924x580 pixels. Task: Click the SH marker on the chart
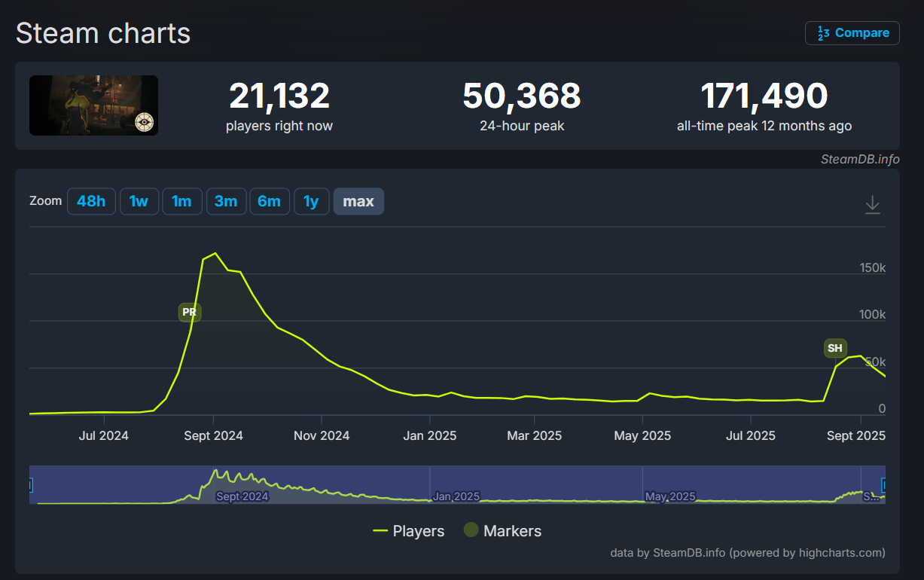(x=835, y=348)
